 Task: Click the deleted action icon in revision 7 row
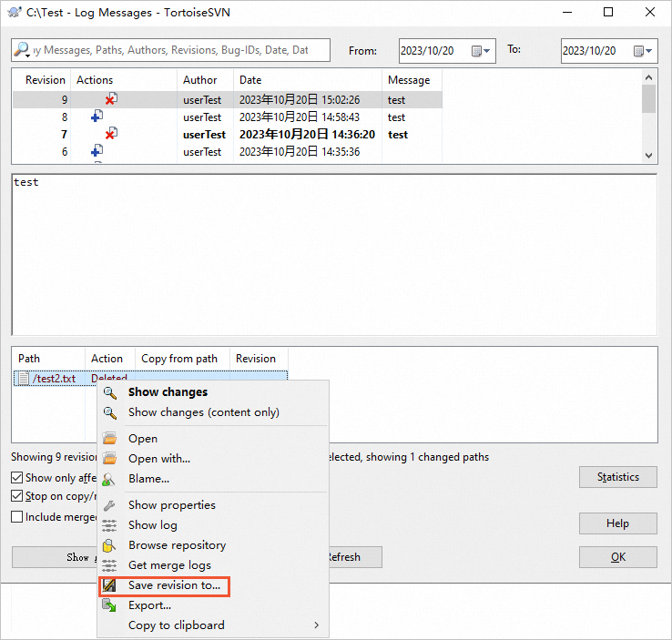pyautogui.click(x=111, y=133)
